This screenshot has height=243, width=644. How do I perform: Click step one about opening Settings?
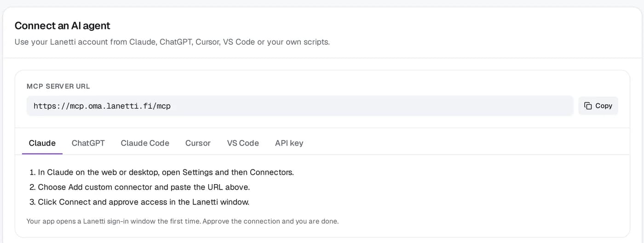tap(161, 172)
